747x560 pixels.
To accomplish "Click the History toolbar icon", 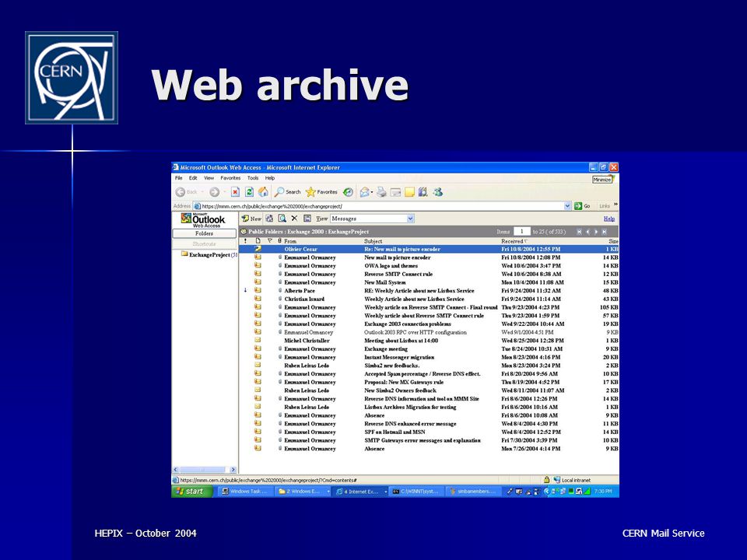I will point(349,192).
